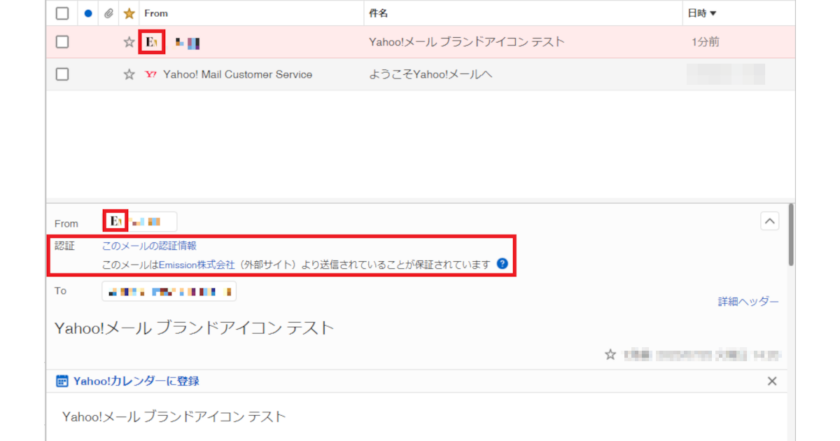Viewport: 840px width, 441px height.
Task: Sort by unread blue dot column
Action: pyautogui.click(x=88, y=13)
